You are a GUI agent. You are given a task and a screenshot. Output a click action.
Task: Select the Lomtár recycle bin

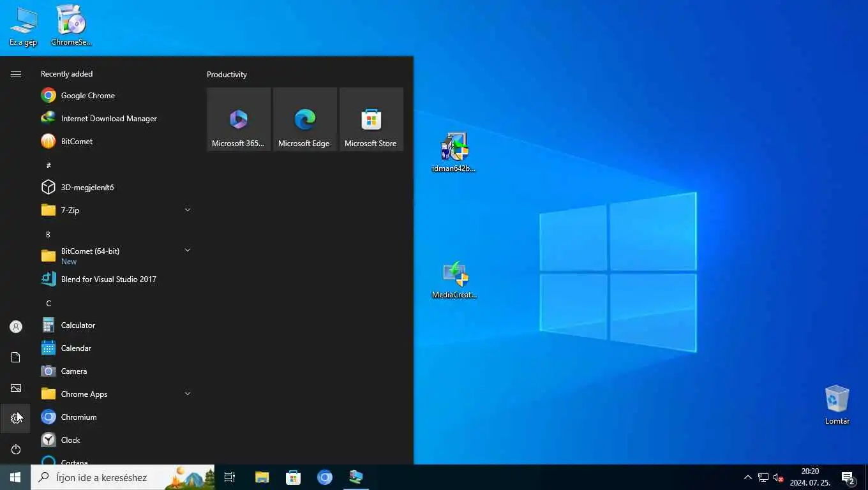(837, 405)
